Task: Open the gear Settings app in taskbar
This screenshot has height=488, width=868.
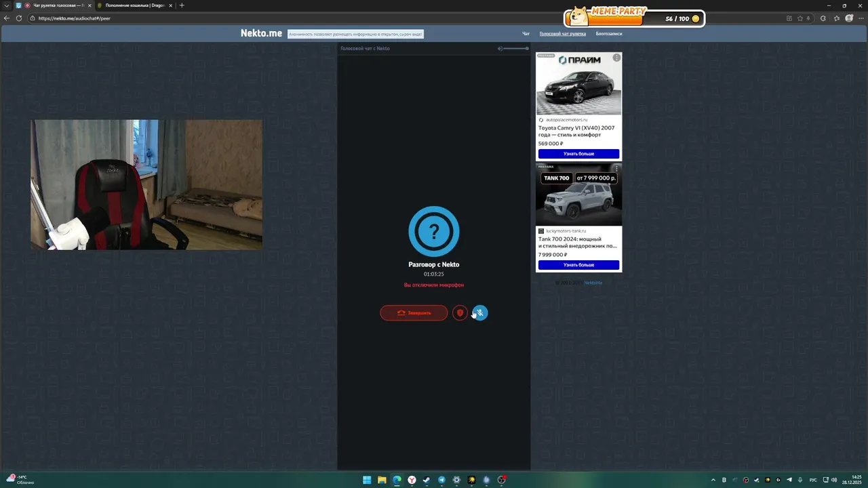Action: point(456,480)
